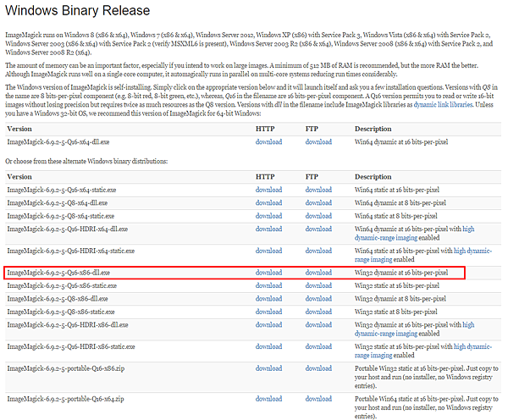
Task: Click HTTP download for portable-Q16-x64.zip
Action: (x=268, y=399)
